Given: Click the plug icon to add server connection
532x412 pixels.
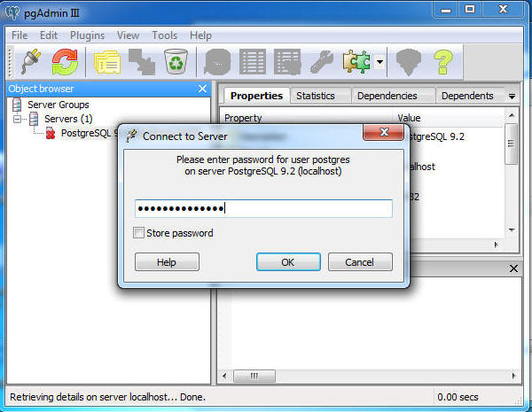Looking at the screenshot, I should coord(31,62).
